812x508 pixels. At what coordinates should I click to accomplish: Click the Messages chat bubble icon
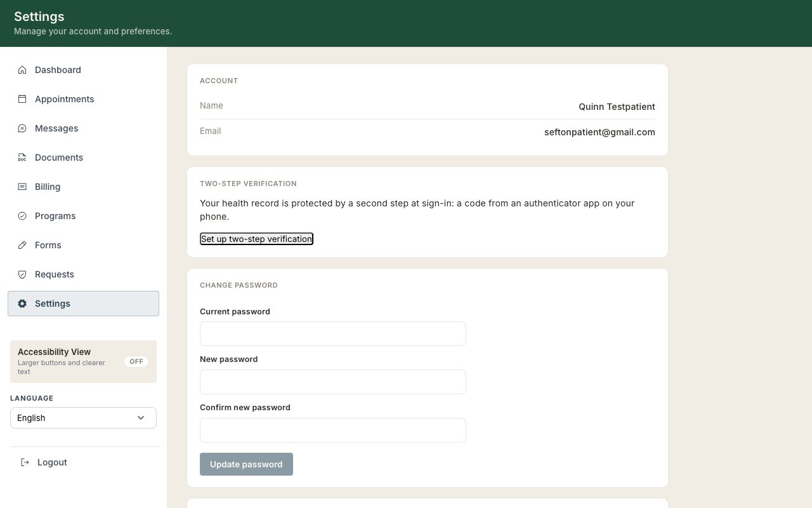coord(22,128)
